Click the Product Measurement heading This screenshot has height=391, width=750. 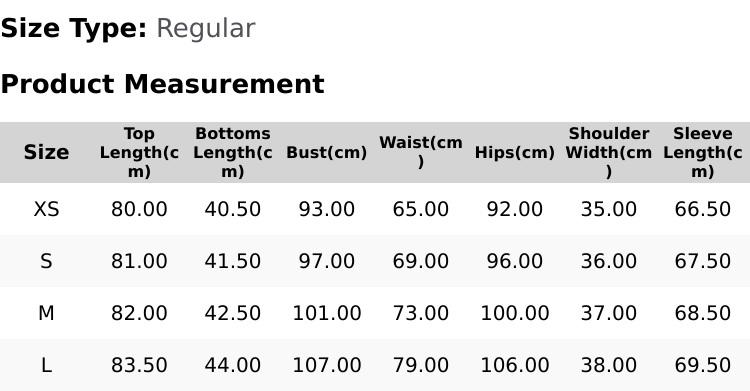click(x=163, y=84)
